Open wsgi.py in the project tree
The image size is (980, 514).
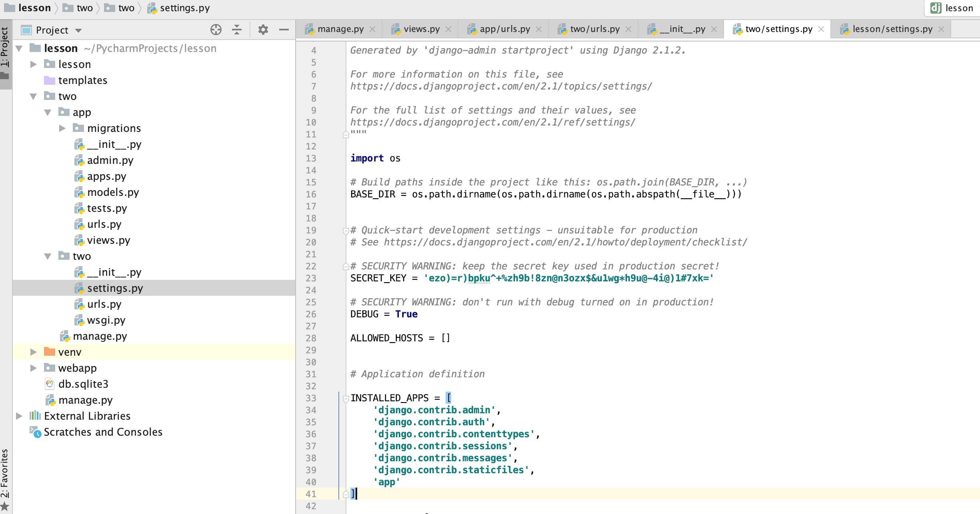point(106,320)
